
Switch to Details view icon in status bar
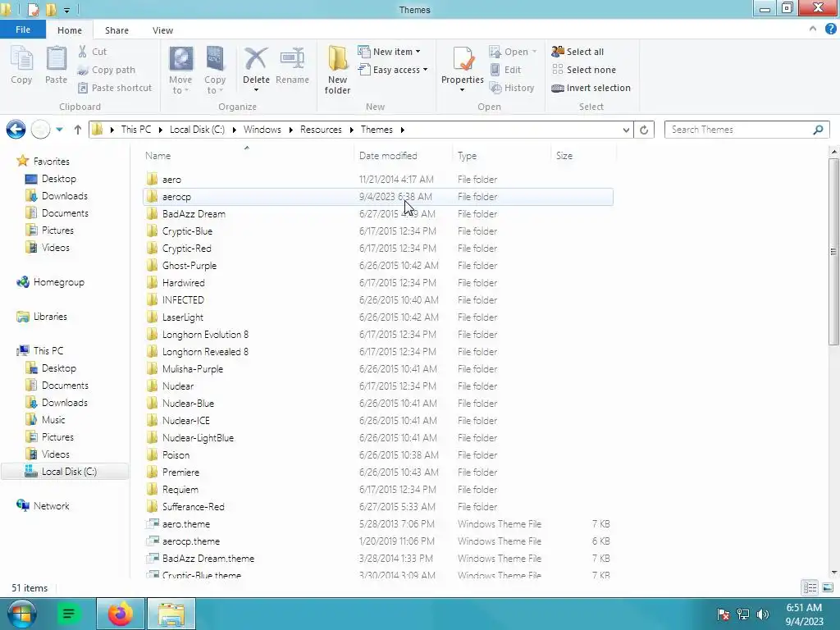point(810,587)
